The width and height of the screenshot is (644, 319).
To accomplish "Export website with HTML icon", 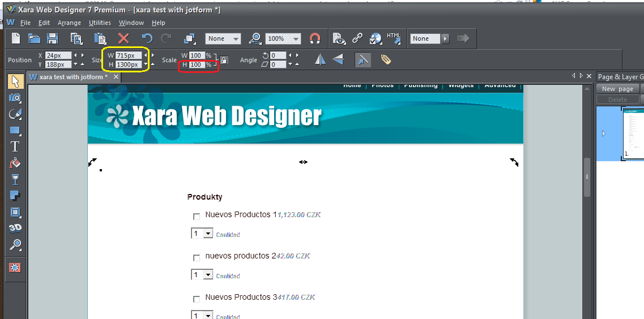I will pos(394,38).
